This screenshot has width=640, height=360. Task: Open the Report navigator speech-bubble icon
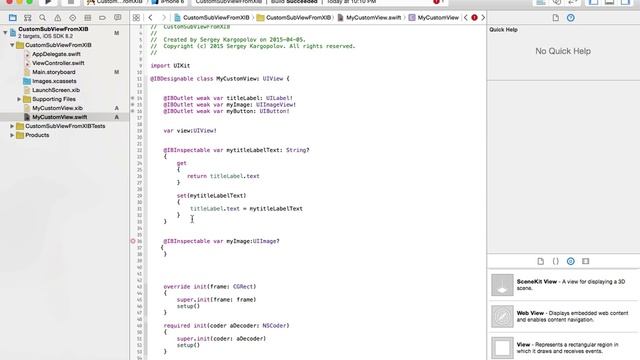click(x=118, y=18)
